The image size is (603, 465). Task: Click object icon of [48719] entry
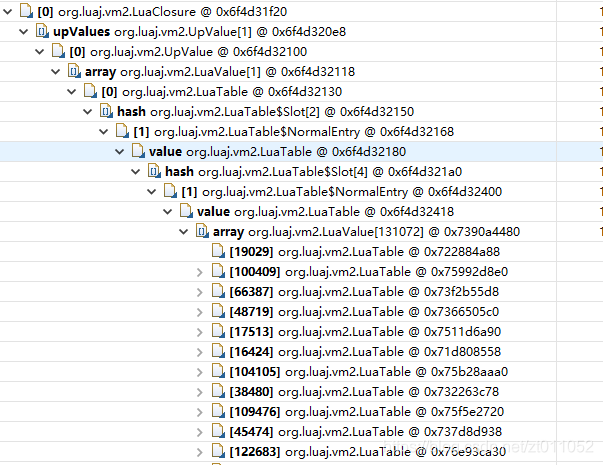point(218,311)
